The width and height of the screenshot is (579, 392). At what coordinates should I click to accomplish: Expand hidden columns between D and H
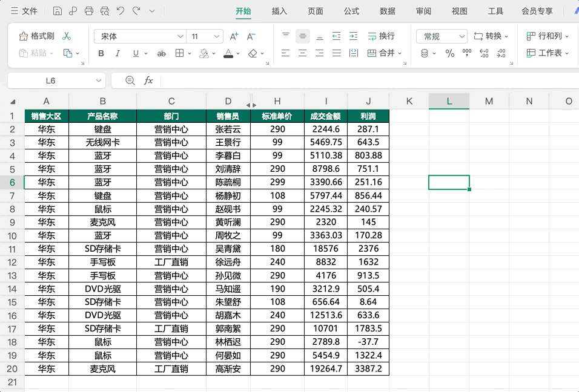251,105
